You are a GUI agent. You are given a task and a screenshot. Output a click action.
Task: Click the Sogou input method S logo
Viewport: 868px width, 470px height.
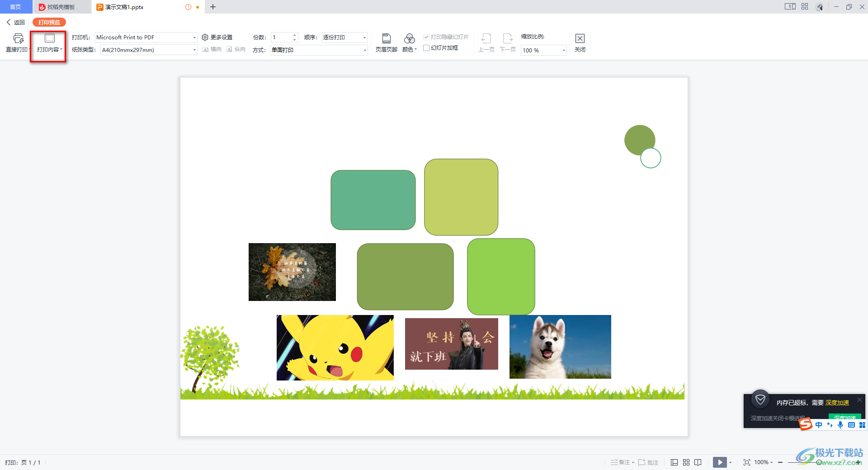(x=806, y=424)
